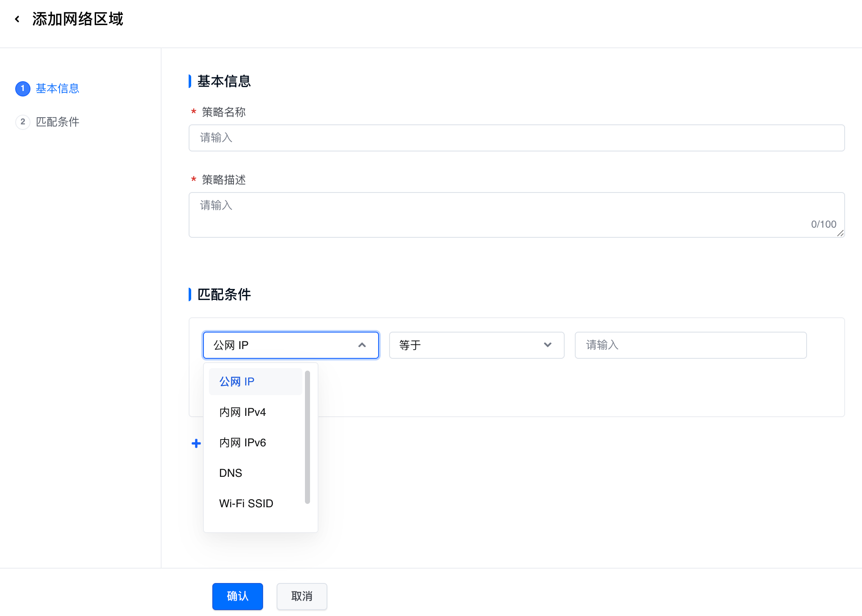
Task: Choose DNS from the dropdown list
Action: [231, 473]
